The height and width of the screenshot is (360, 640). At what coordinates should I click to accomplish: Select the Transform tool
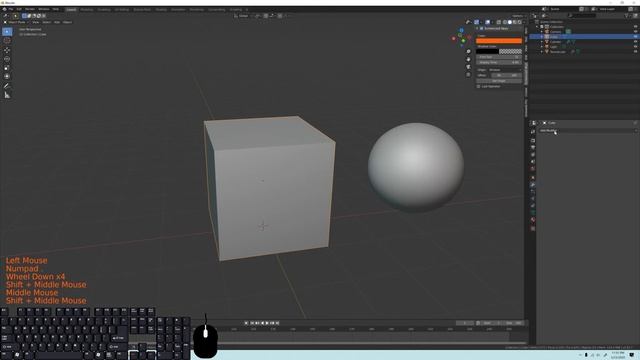pos(7,76)
